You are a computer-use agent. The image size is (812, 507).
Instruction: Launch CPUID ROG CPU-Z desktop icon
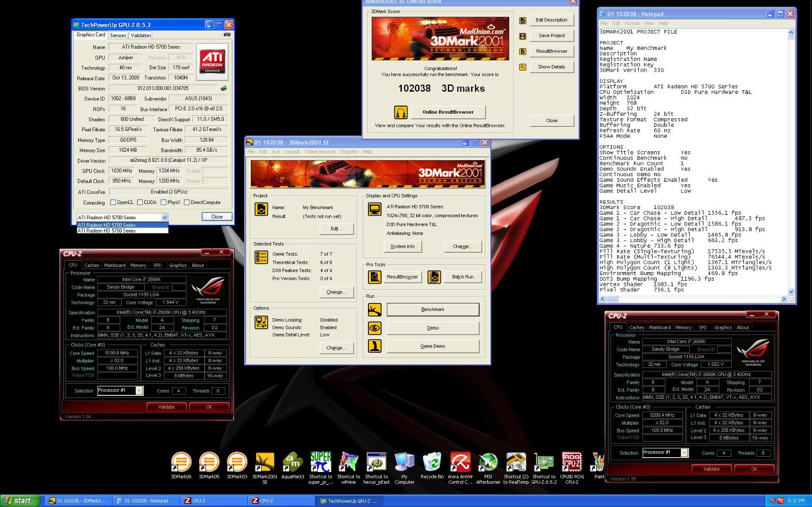(x=572, y=462)
